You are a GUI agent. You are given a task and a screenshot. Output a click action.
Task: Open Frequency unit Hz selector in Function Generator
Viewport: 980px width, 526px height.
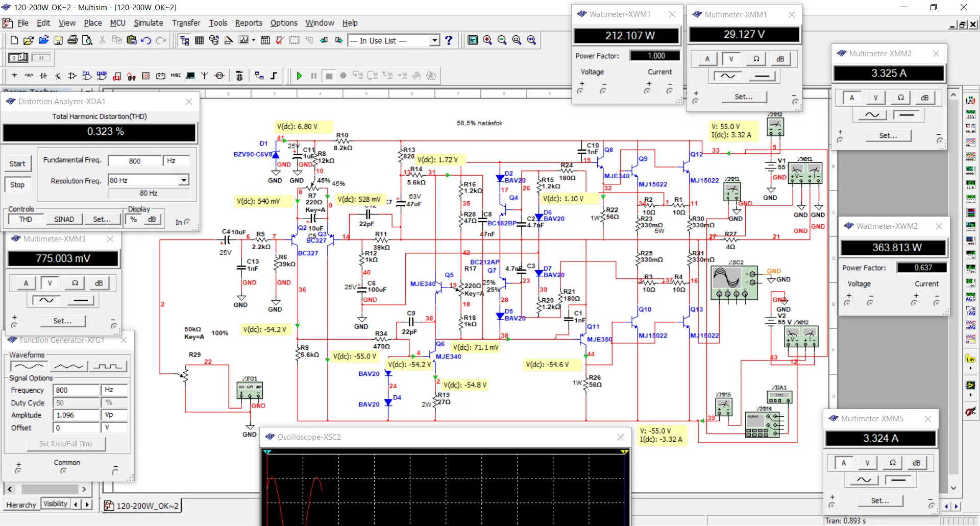(x=114, y=390)
